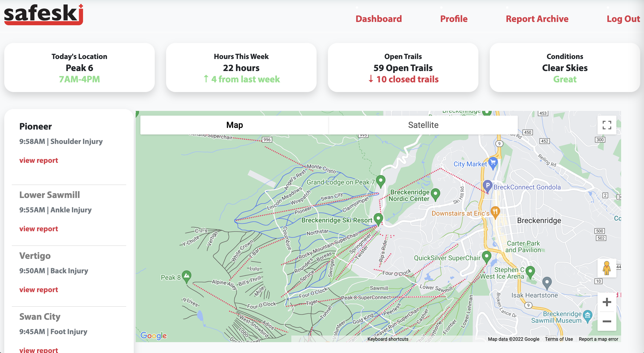View report for Vertigo back injury
Screen dimensions: 644x353
[x=38, y=290]
